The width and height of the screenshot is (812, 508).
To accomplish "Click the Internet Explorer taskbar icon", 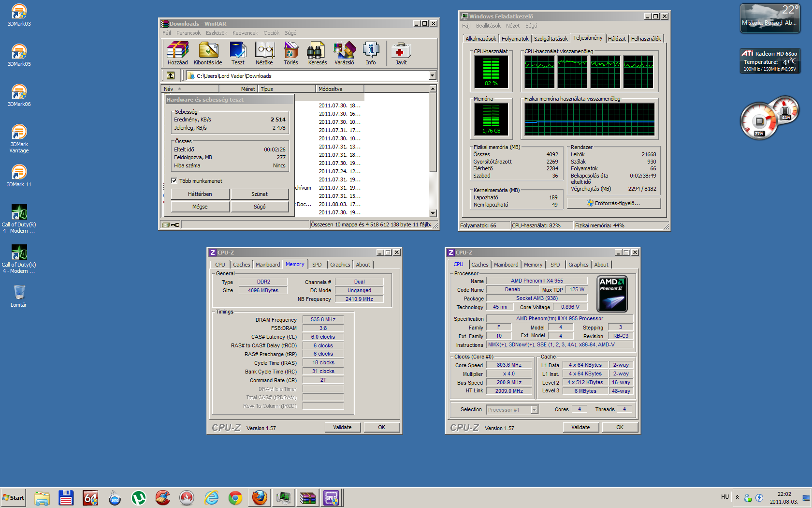I will [x=211, y=497].
